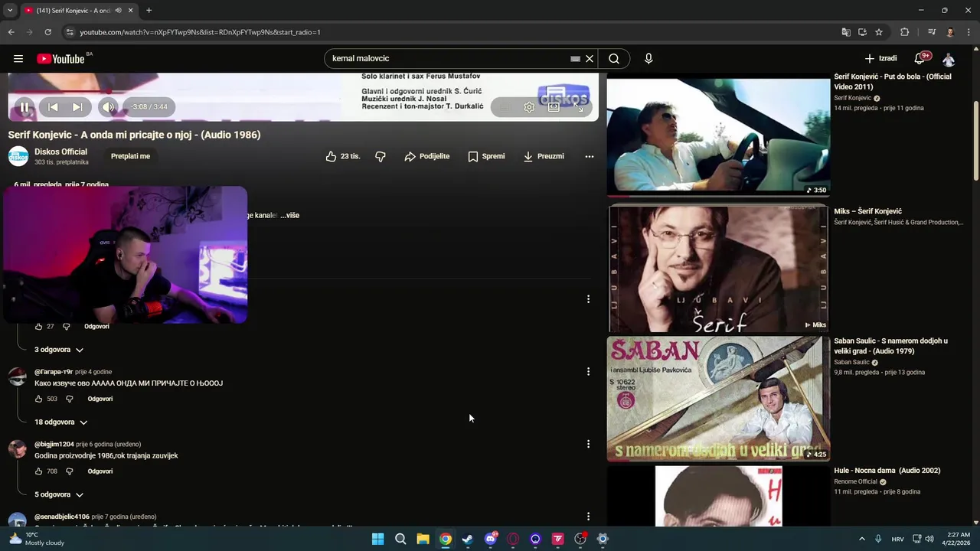Like the video with 23 tis.
The image size is (980, 551).
(342, 156)
